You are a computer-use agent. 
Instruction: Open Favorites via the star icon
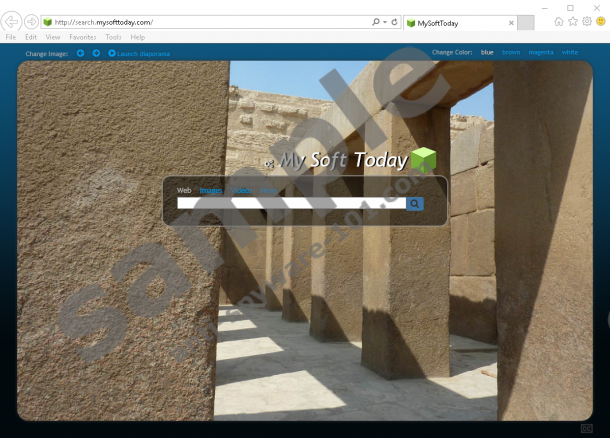pyautogui.click(x=573, y=21)
